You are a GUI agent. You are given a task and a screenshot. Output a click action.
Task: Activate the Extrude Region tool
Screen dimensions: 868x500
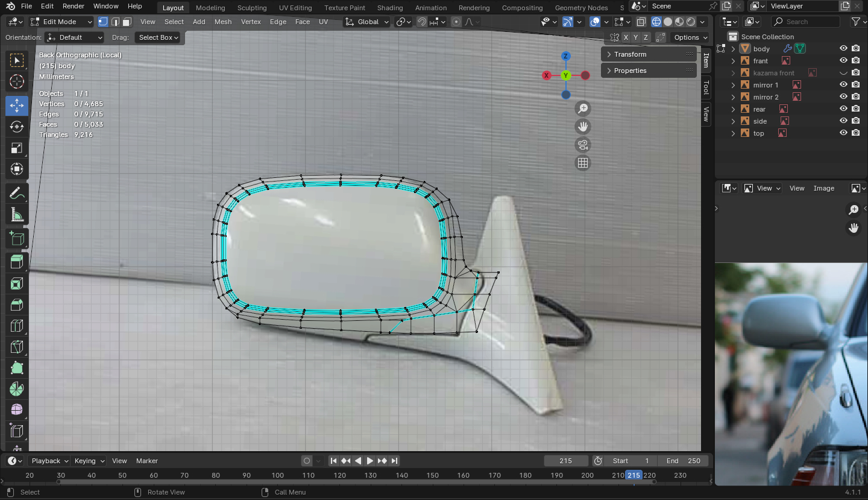[x=17, y=262]
